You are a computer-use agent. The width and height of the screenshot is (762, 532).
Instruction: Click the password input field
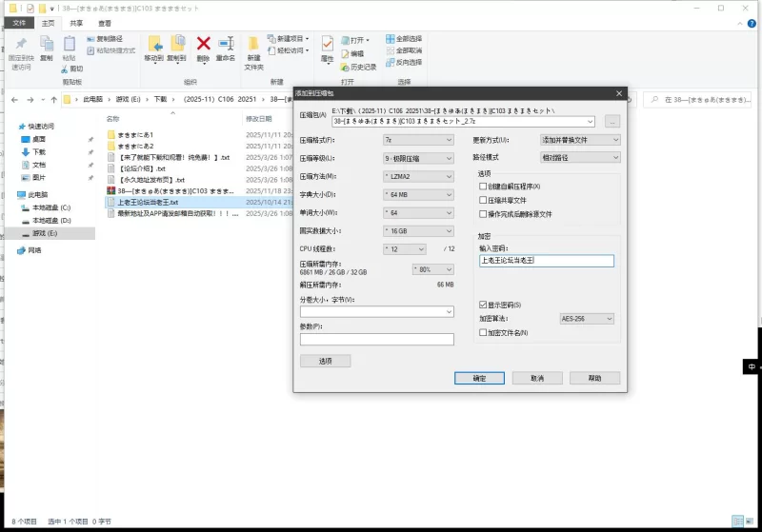[547, 261]
